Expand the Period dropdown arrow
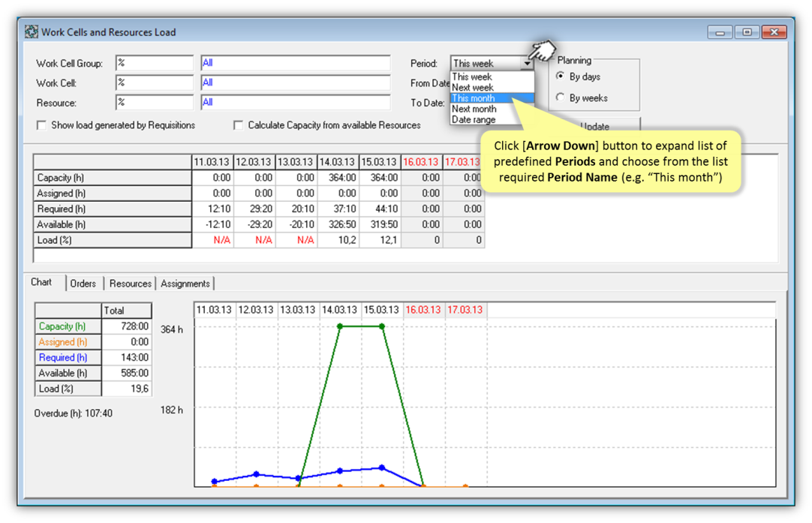812x523 pixels. 528,64
